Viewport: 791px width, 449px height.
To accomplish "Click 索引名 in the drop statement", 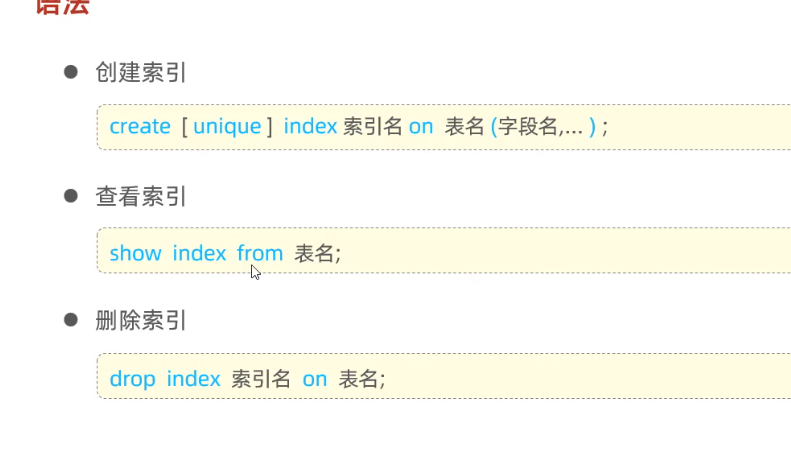I will (x=261, y=379).
